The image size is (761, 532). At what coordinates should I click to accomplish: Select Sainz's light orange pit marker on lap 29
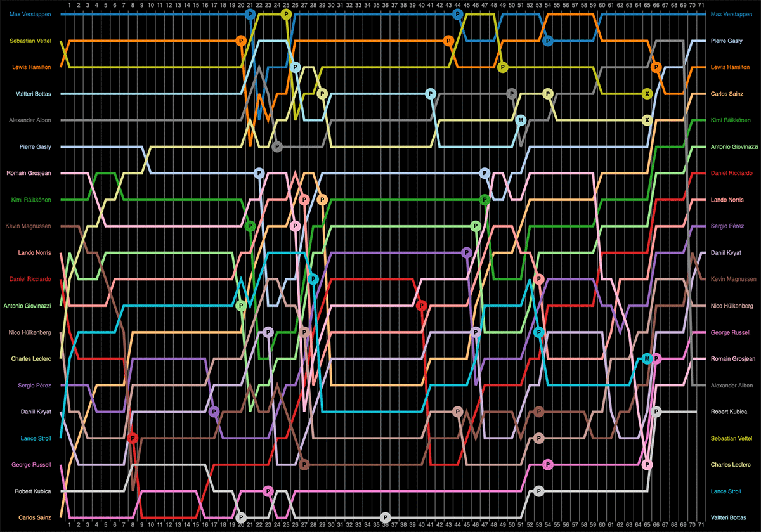coord(322,200)
